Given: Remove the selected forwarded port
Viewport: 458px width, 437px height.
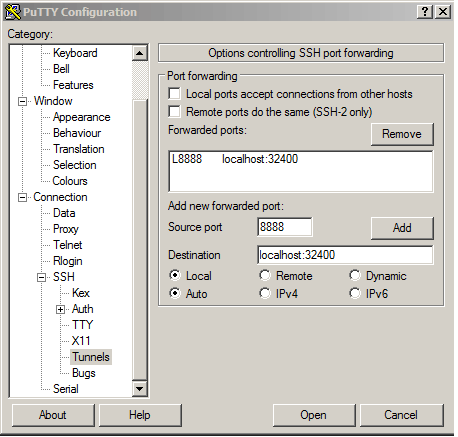Looking at the screenshot, I should point(402,134).
